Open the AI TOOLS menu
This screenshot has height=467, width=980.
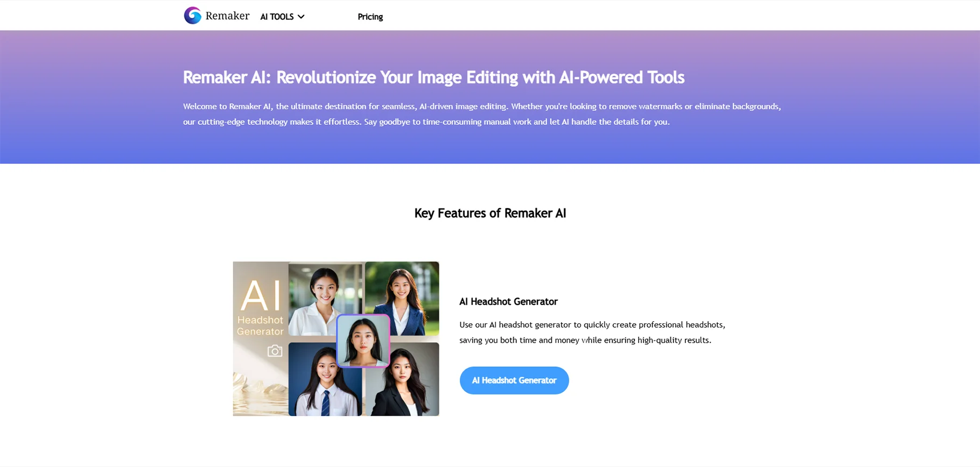(282, 17)
